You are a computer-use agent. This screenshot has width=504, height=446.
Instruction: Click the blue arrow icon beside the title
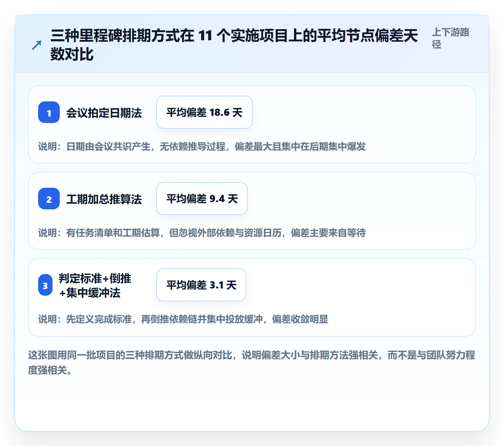(36, 45)
